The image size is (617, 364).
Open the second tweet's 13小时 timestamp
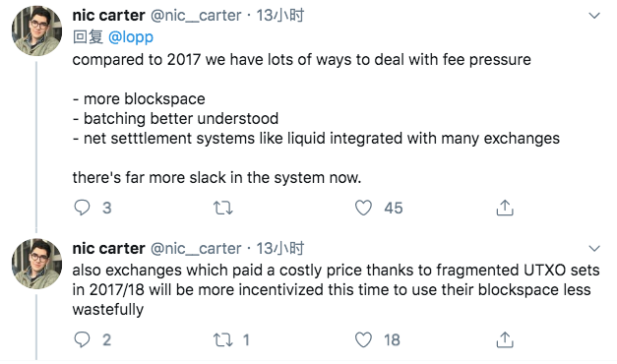click(x=280, y=248)
